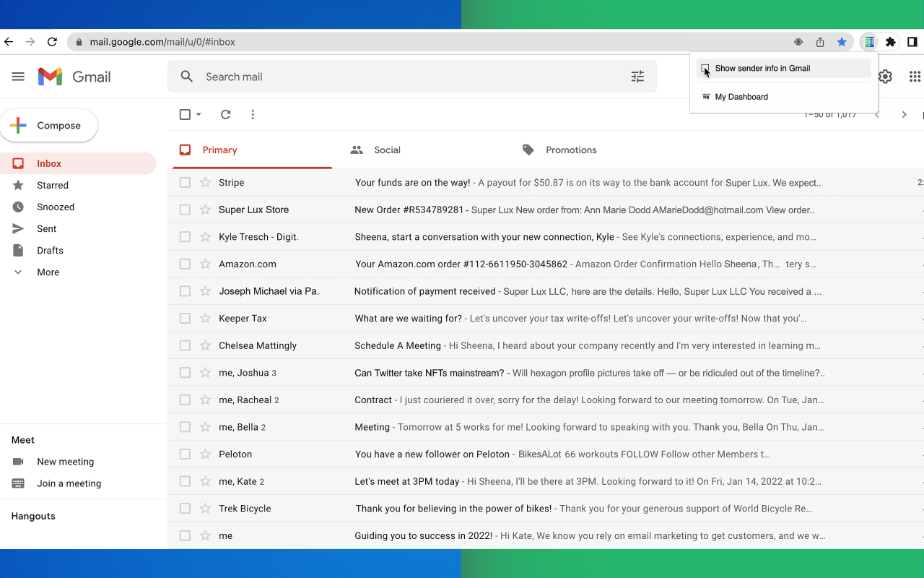Star the Trek Bicycle email
The image size is (924, 578).
(205, 509)
